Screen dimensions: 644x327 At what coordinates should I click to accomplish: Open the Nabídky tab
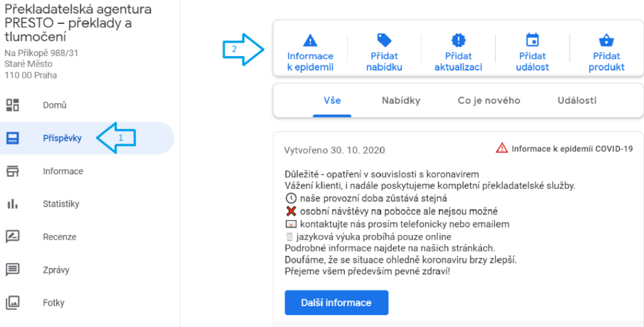pos(401,101)
